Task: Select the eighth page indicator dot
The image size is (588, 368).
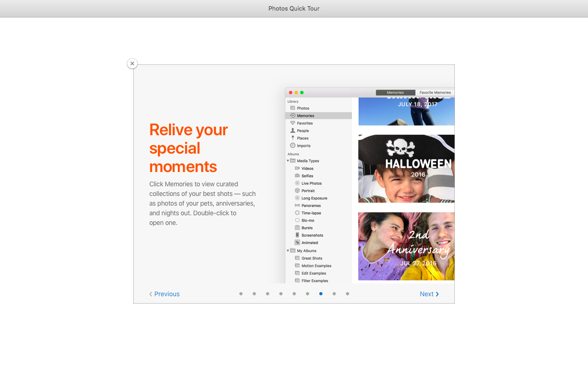Action: click(334, 293)
